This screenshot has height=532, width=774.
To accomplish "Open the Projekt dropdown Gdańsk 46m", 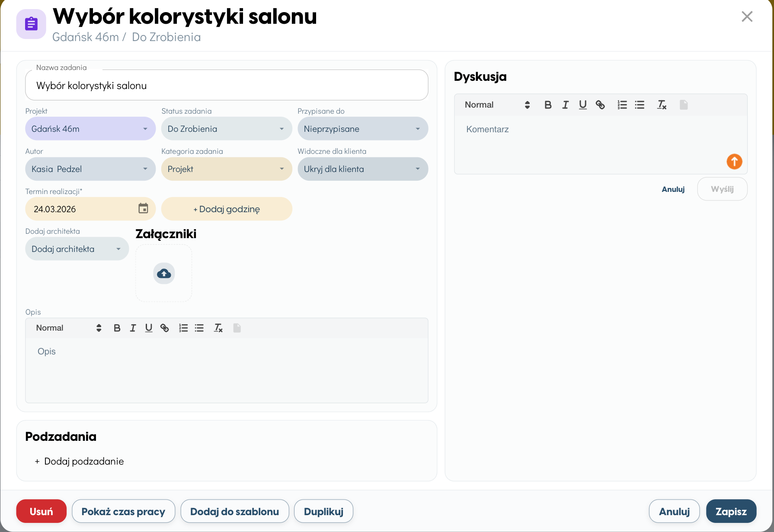I will click(90, 129).
